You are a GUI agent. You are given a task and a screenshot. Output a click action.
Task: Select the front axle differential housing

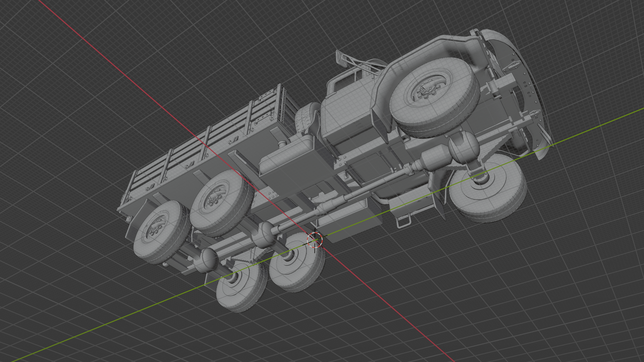pos(464,147)
